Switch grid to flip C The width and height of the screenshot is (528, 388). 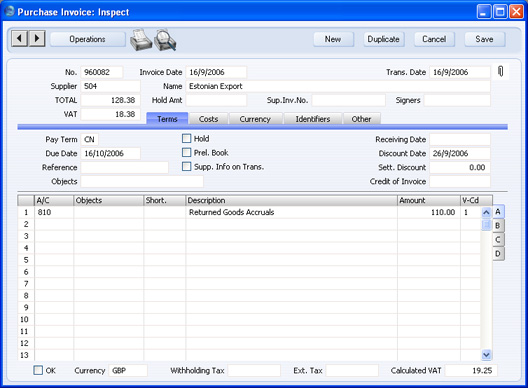pos(498,240)
